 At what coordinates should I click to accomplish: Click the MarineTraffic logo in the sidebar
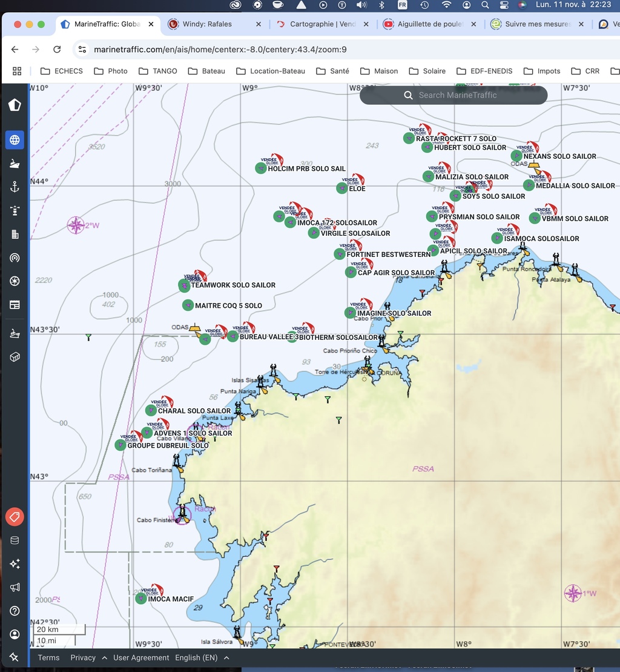pyautogui.click(x=15, y=105)
